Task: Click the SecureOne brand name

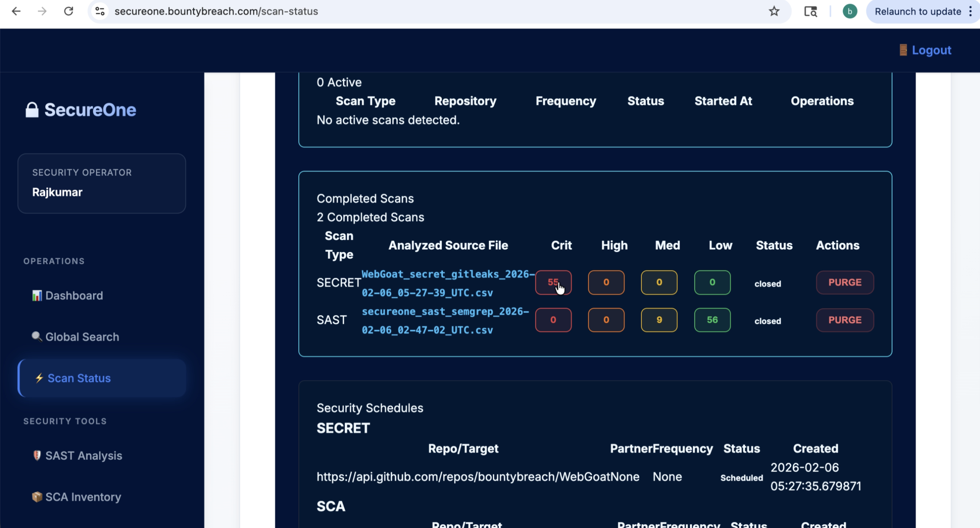Action: (x=90, y=110)
